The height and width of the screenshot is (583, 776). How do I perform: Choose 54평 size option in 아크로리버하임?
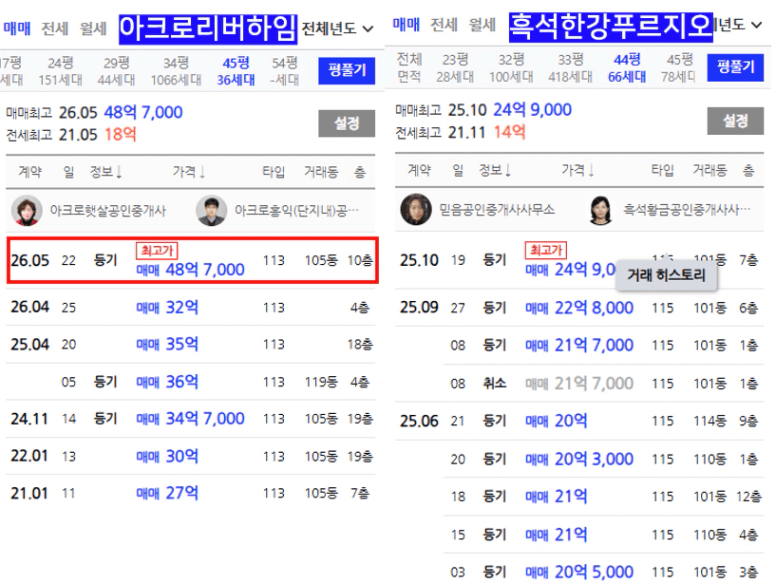pos(285,71)
